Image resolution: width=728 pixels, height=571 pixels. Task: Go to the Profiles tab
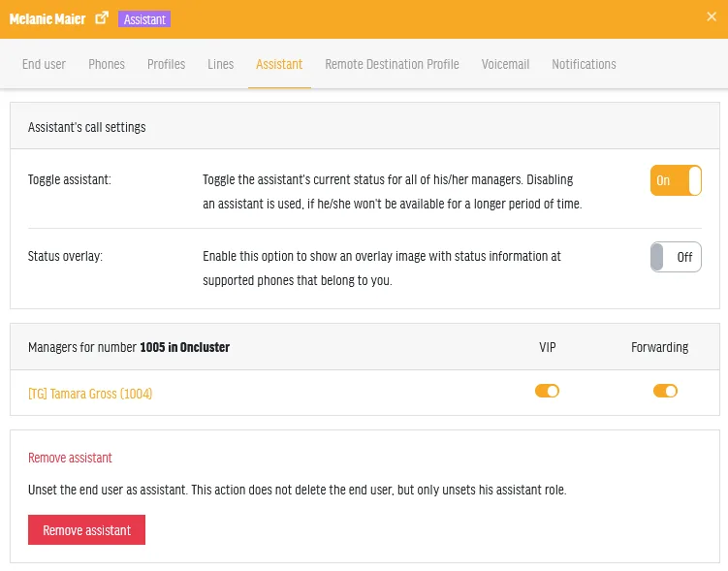(x=166, y=64)
